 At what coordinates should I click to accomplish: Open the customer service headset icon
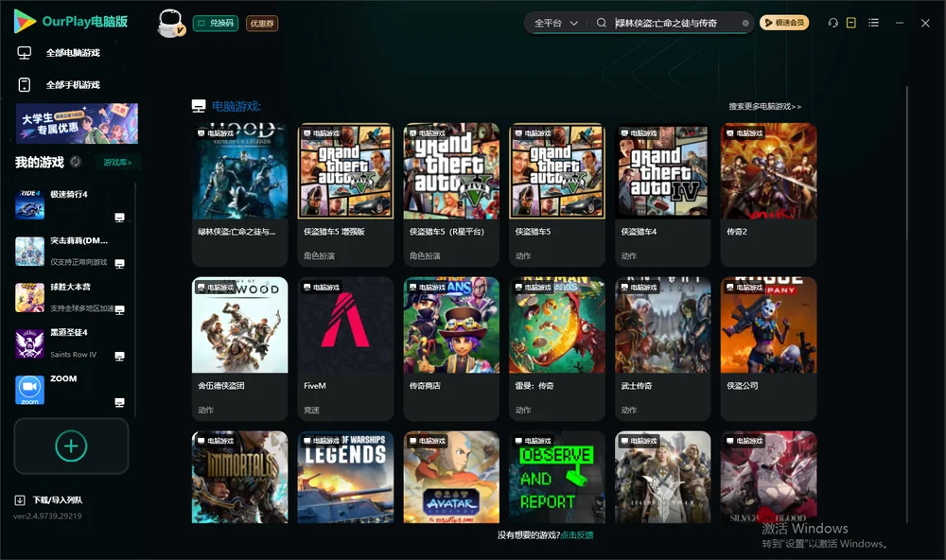(833, 23)
